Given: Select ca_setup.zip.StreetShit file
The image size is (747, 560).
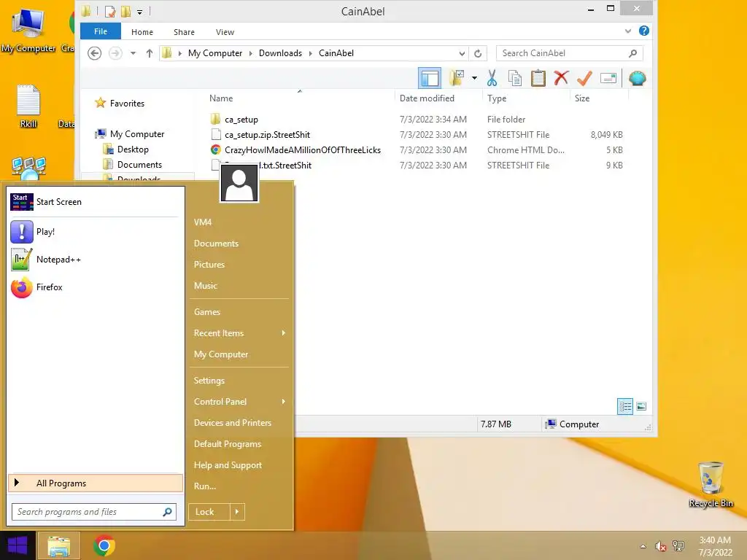Looking at the screenshot, I should [267, 135].
